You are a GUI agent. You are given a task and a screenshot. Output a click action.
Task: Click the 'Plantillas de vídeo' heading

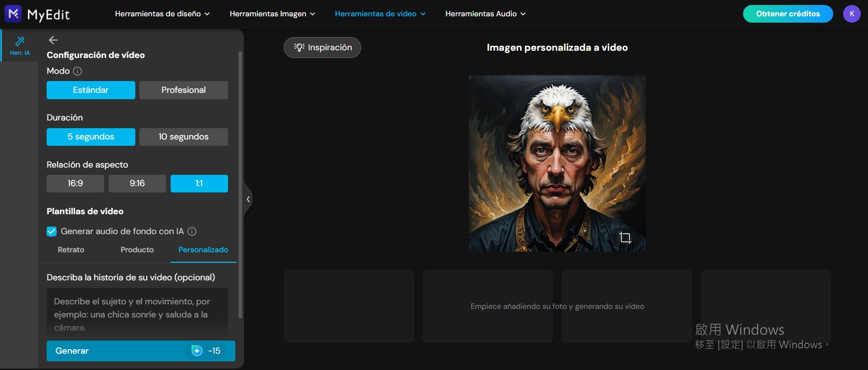tap(85, 211)
